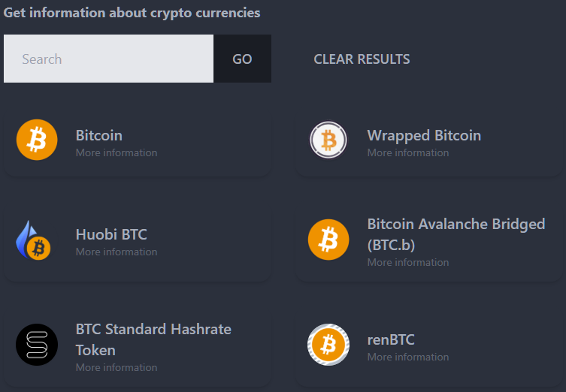566x392 pixels.
Task: Open More information under Bitcoin Avalanche Bridged
Action: (408, 262)
